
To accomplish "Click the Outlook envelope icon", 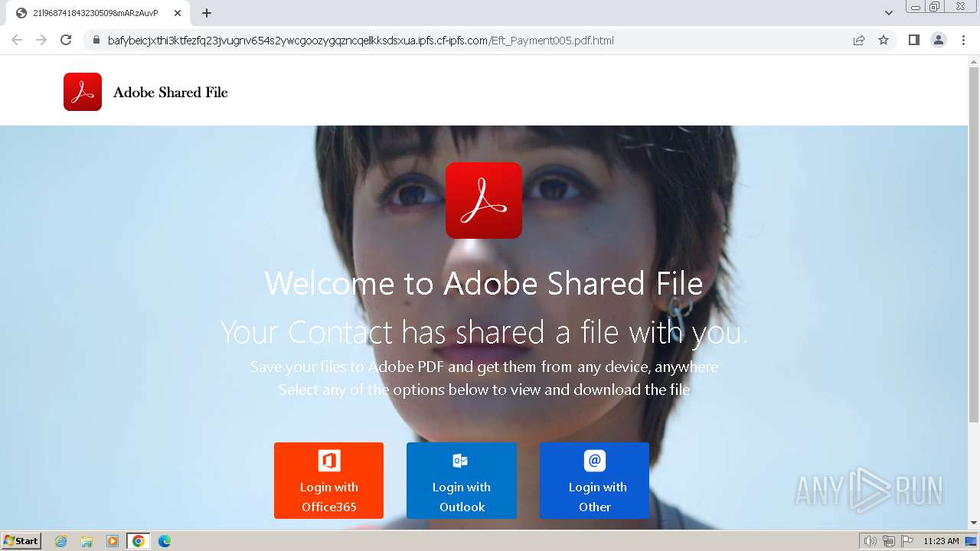I will tap(461, 461).
